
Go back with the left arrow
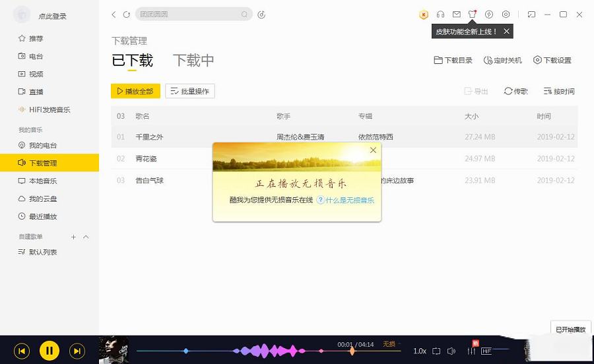pos(114,15)
